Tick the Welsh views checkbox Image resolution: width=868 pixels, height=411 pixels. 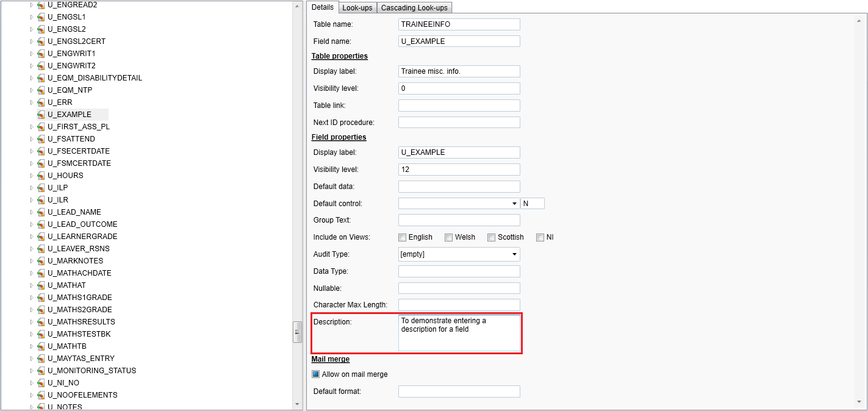pyautogui.click(x=448, y=237)
